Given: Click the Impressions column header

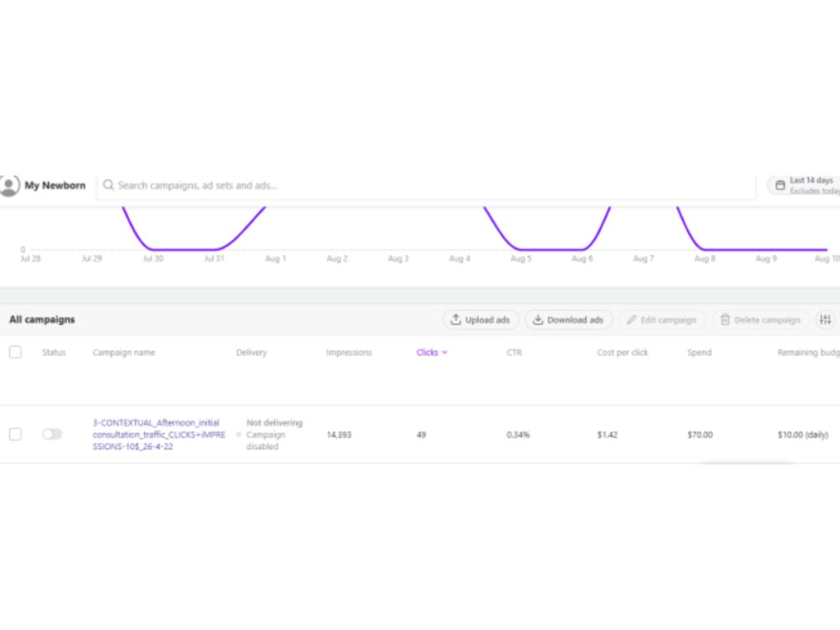Looking at the screenshot, I should 349,353.
